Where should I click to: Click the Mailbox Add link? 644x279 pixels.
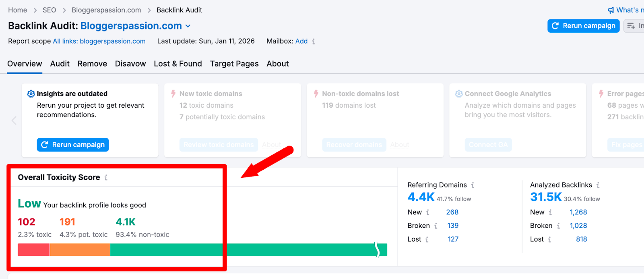point(301,41)
